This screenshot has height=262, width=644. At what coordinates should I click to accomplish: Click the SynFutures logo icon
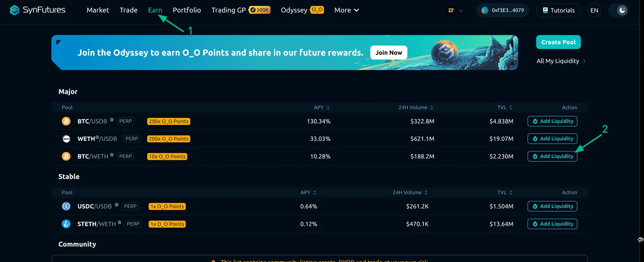pos(14,10)
